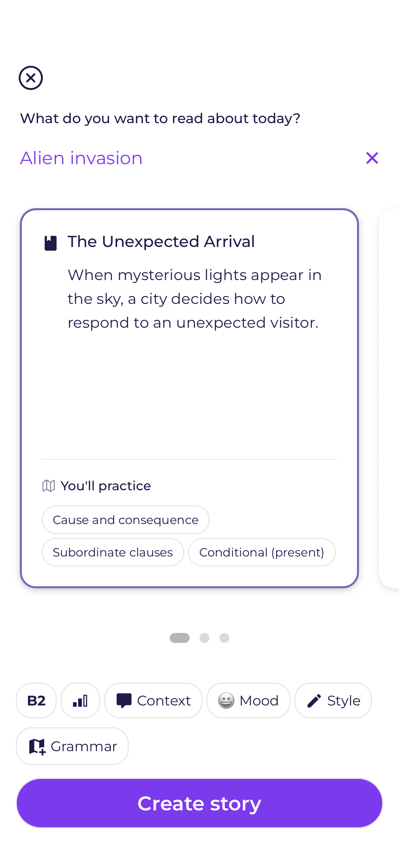Open the Context settings chip
Screen dimensions: 399x868
coord(153,700)
